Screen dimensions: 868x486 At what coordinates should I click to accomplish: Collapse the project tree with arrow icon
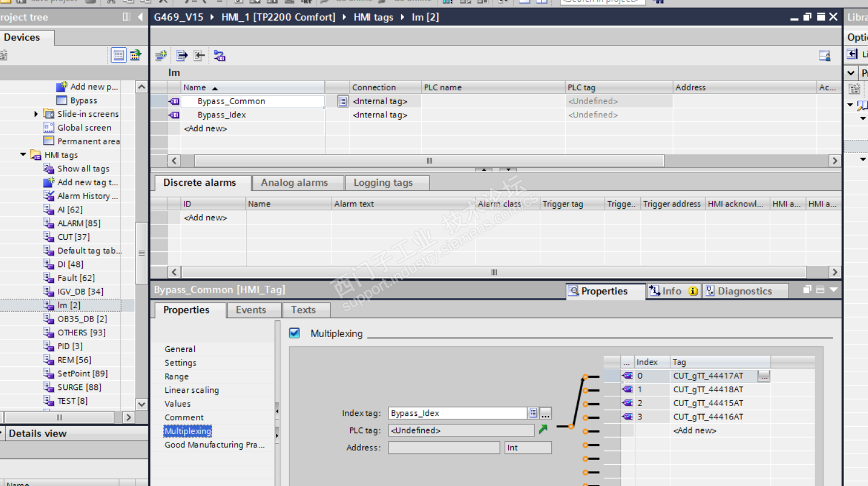140,17
